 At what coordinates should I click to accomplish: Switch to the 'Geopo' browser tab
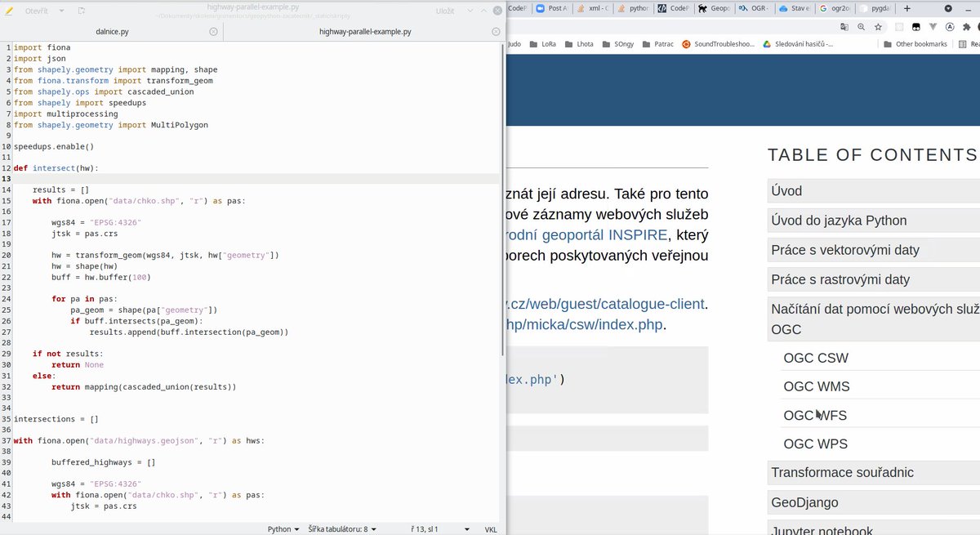tap(715, 8)
